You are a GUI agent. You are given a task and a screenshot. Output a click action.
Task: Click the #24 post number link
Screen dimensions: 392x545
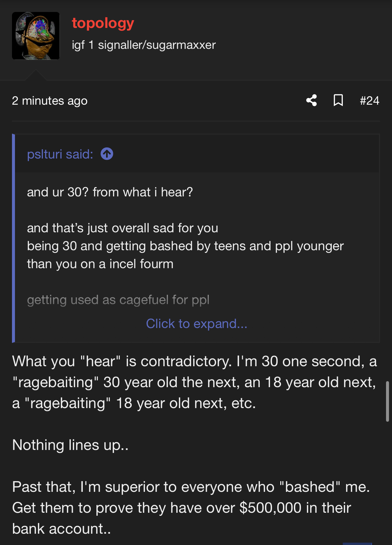coord(369,100)
